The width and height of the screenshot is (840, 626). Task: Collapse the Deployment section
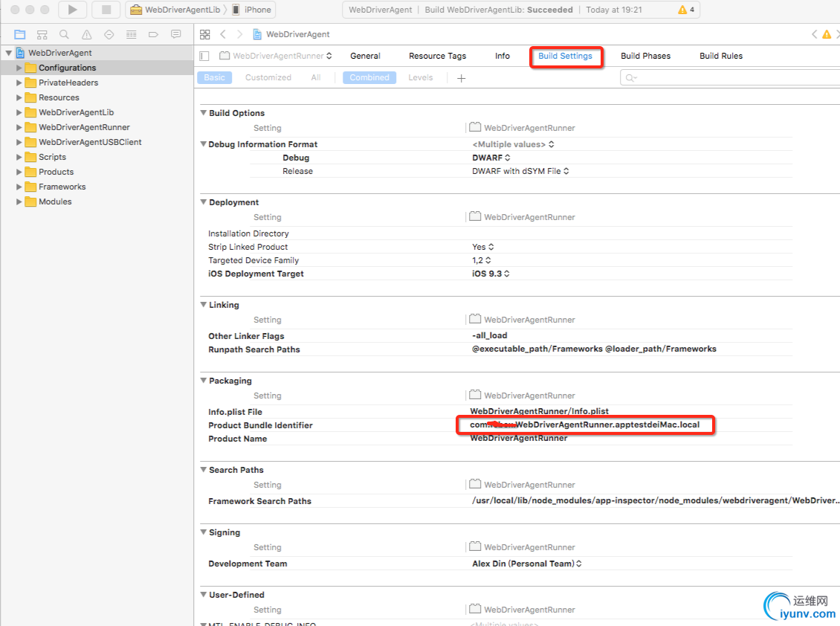point(204,202)
